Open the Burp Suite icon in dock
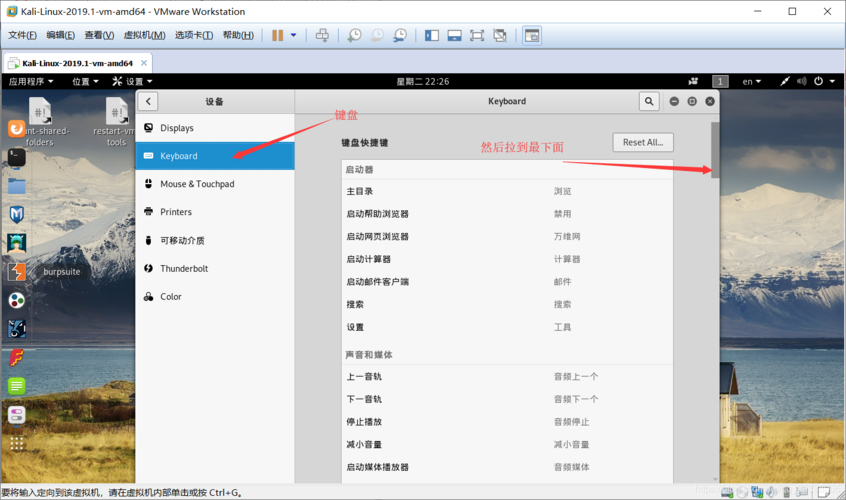Screen dimensions: 846x500 click(17, 271)
